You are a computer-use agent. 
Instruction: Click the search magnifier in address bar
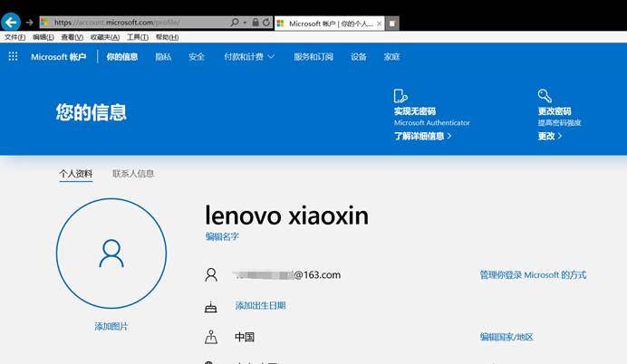[x=235, y=23]
